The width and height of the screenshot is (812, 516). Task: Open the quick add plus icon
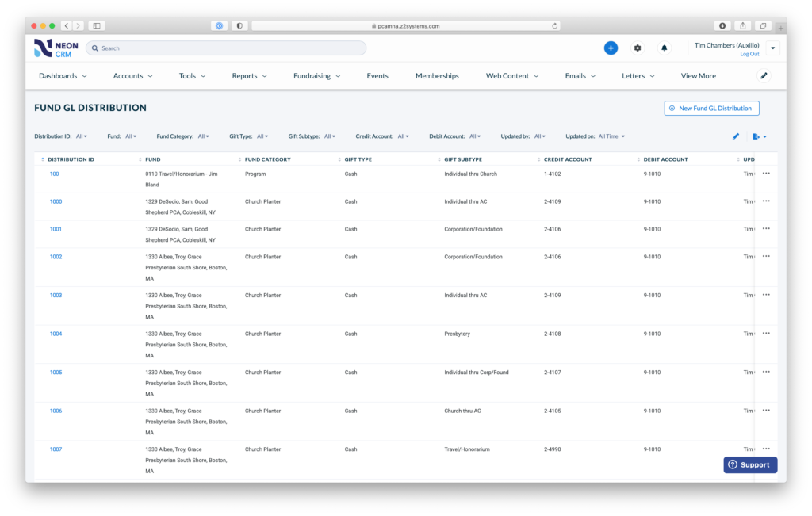(611, 48)
